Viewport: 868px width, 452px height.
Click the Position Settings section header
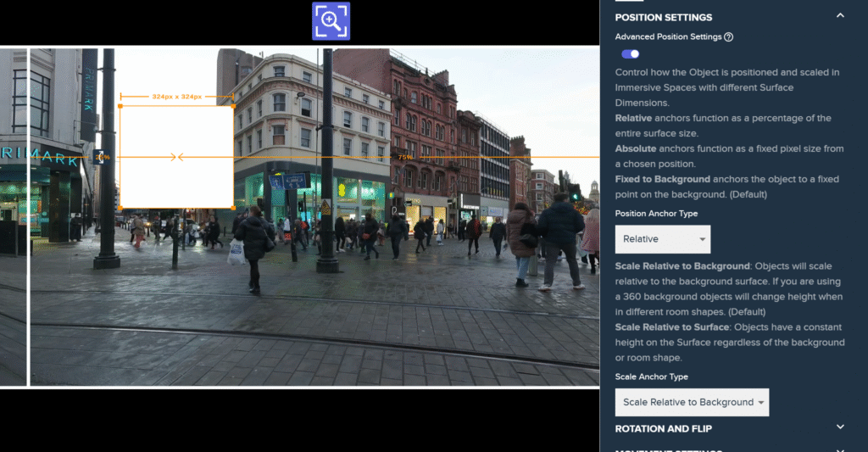[664, 17]
